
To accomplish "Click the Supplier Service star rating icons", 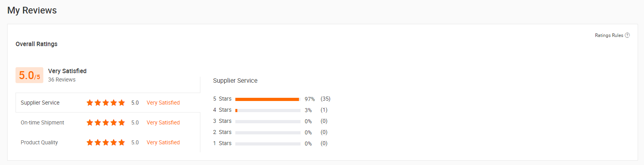I will click(106, 103).
